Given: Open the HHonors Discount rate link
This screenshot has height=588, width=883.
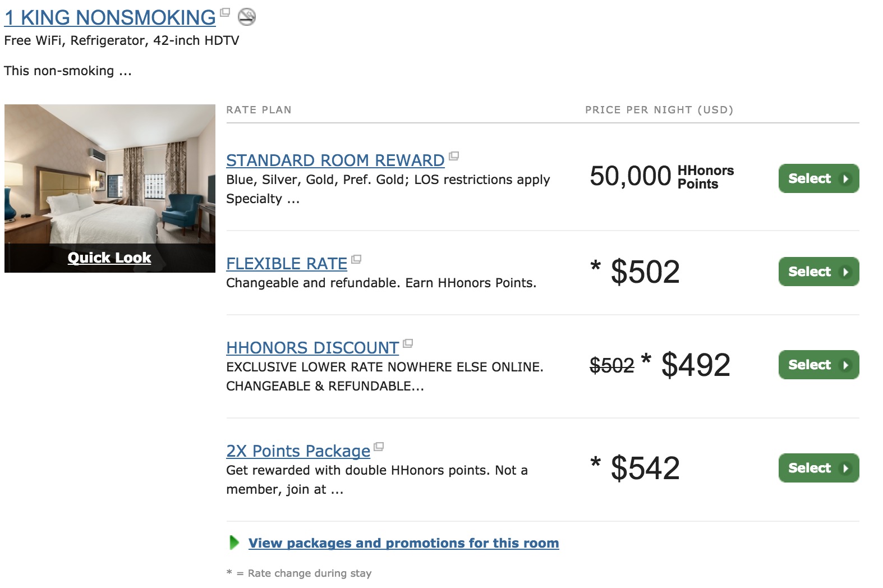Looking at the screenshot, I should [312, 348].
